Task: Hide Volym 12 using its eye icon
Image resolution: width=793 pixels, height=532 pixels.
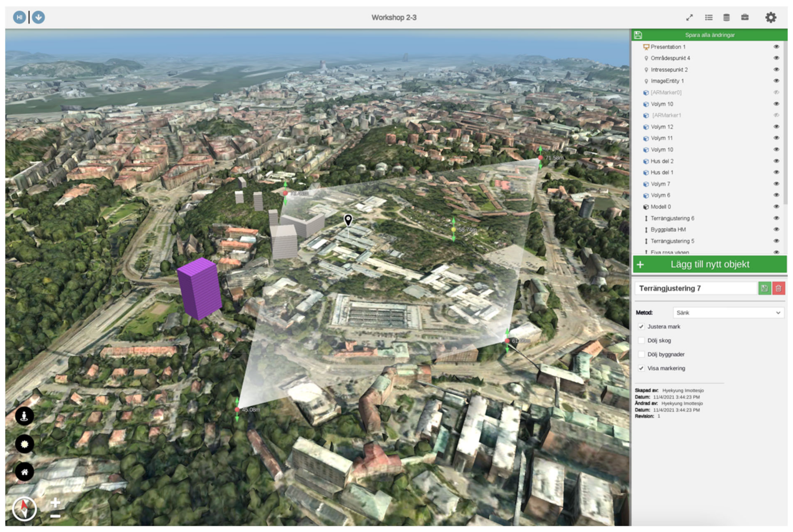Action: (776, 127)
